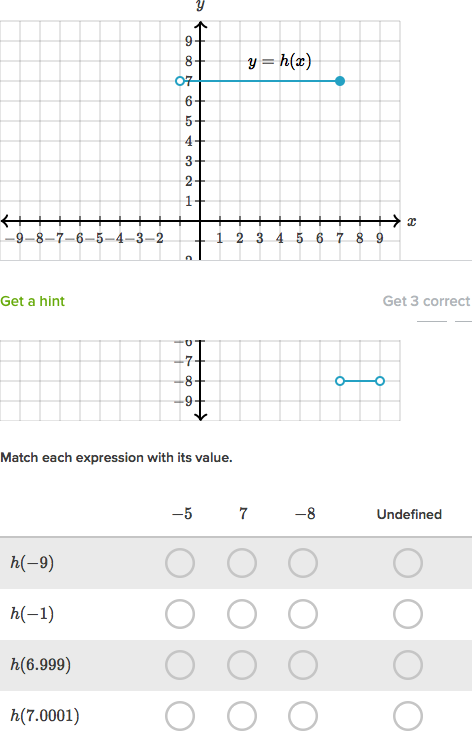The height and width of the screenshot is (731, 472).
Task: Click the Get 3 correct progress text
Action: tap(426, 301)
